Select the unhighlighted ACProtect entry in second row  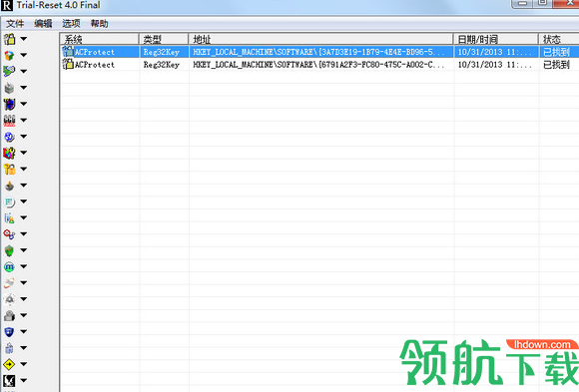coord(95,65)
